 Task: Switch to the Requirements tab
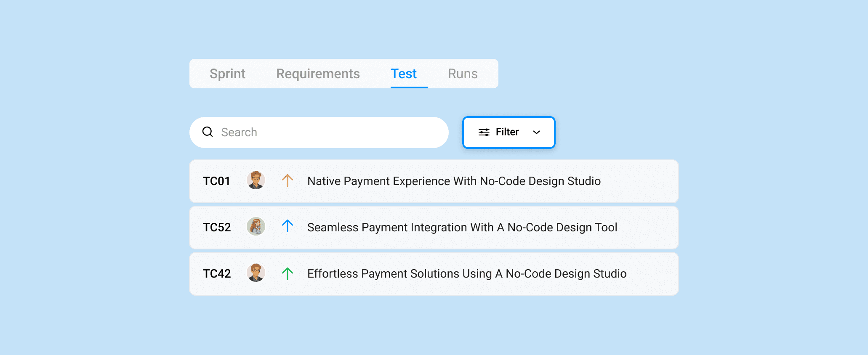coord(318,74)
